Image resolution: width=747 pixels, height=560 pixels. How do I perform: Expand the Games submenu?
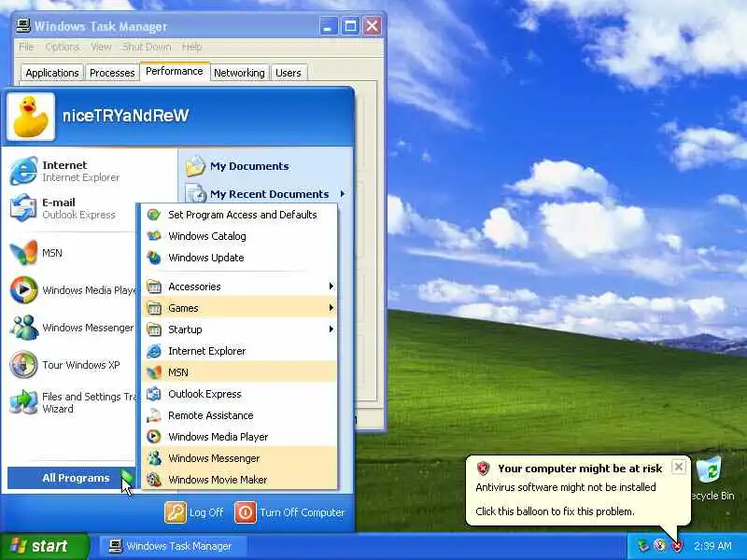[x=239, y=308]
